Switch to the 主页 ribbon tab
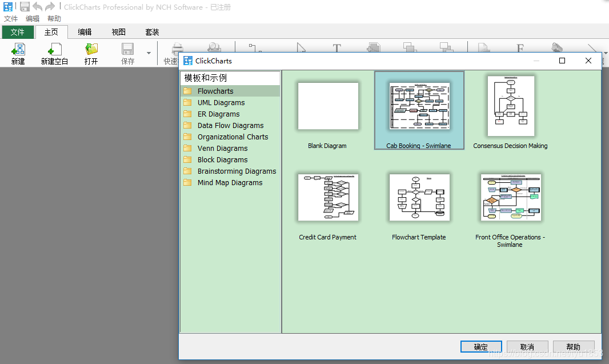Image resolution: width=609 pixels, height=364 pixels. pyautogui.click(x=51, y=32)
